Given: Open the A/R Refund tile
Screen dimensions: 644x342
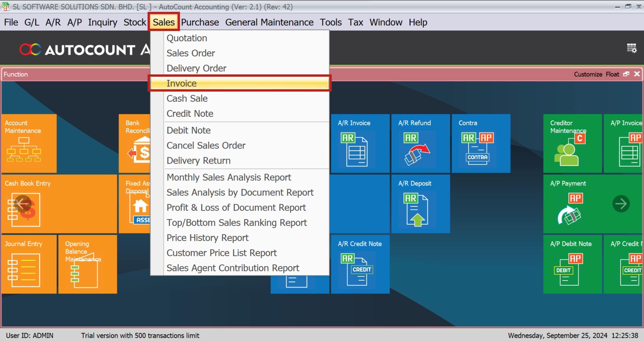Looking at the screenshot, I should coord(420,143).
